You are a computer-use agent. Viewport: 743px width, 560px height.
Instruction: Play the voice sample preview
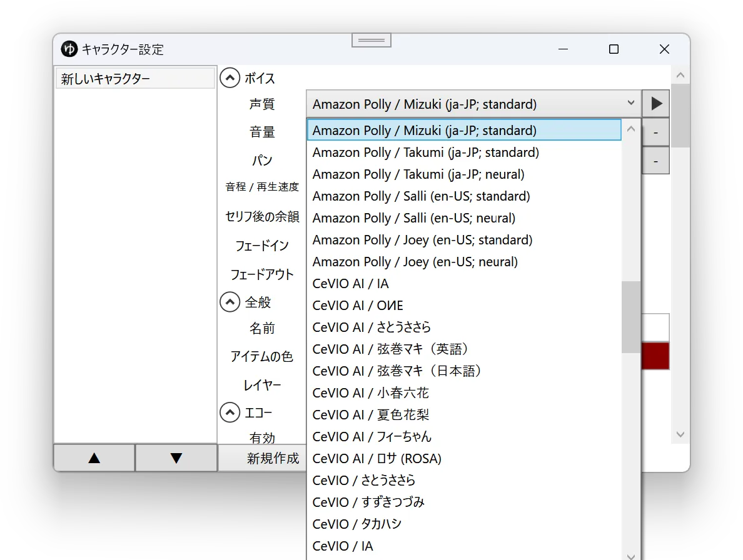click(656, 104)
